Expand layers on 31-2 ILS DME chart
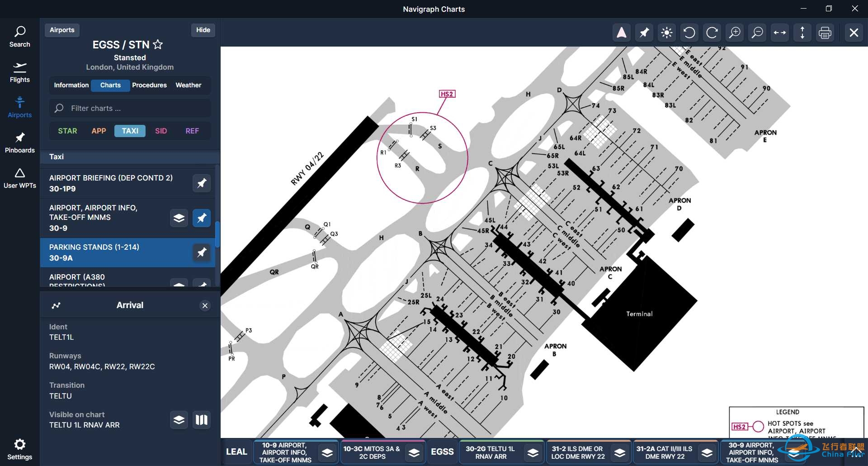The image size is (868, 466). point(620,452)
